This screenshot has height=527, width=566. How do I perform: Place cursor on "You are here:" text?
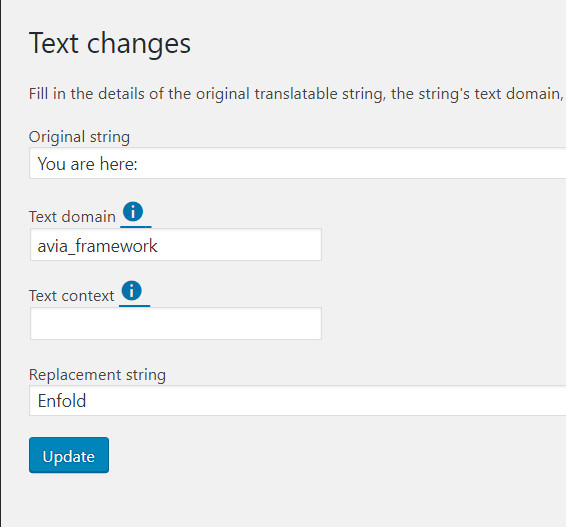pos(88,164)
